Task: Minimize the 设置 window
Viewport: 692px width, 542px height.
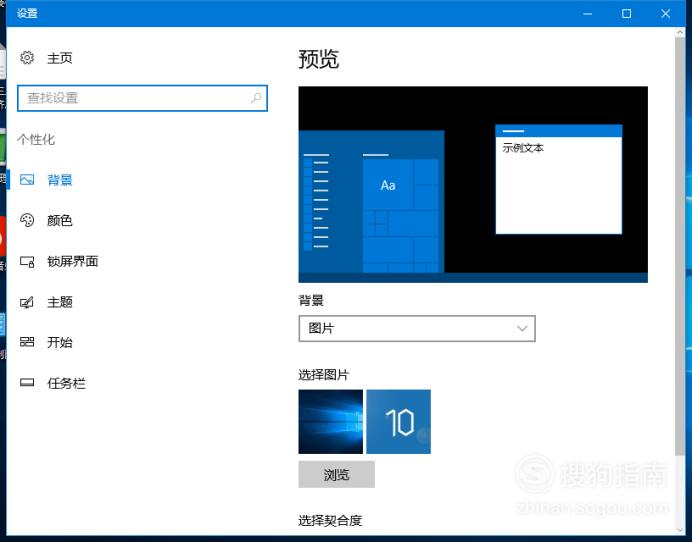Action: [x=587, y=14]
